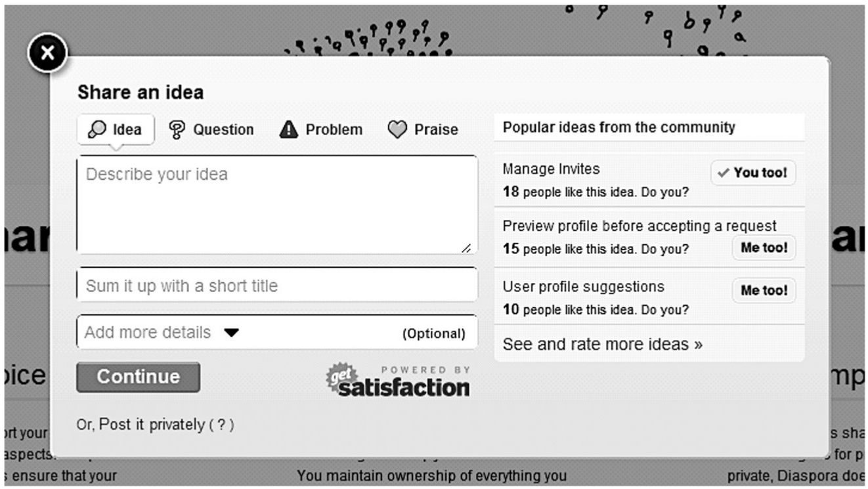Switch to the Problem tab label

[x=334, y=130]
